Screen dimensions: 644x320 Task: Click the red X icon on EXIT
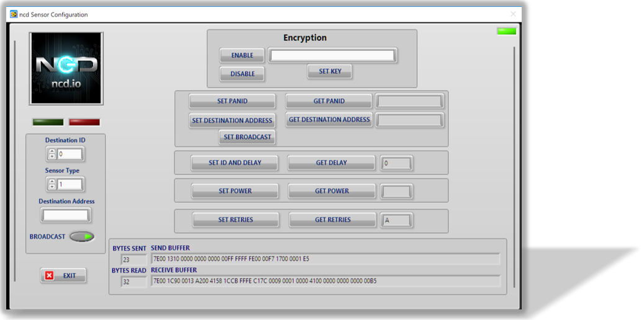pos(50,276)
